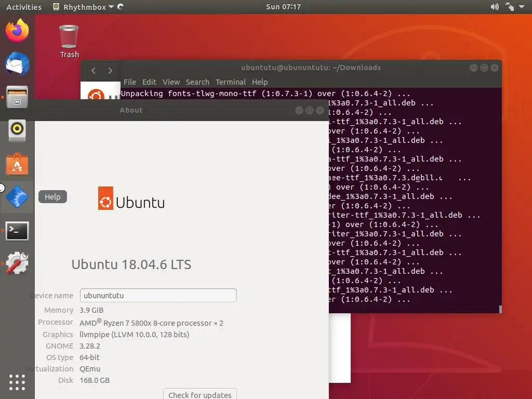Maximize the About window

(310, 110)
